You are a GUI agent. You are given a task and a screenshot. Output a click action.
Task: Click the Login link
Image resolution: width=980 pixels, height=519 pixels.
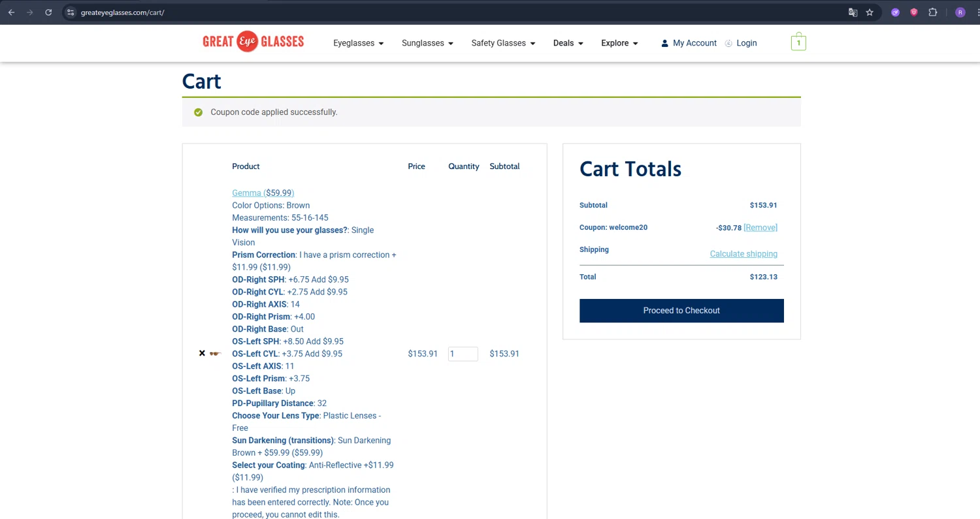pos(747,43)
